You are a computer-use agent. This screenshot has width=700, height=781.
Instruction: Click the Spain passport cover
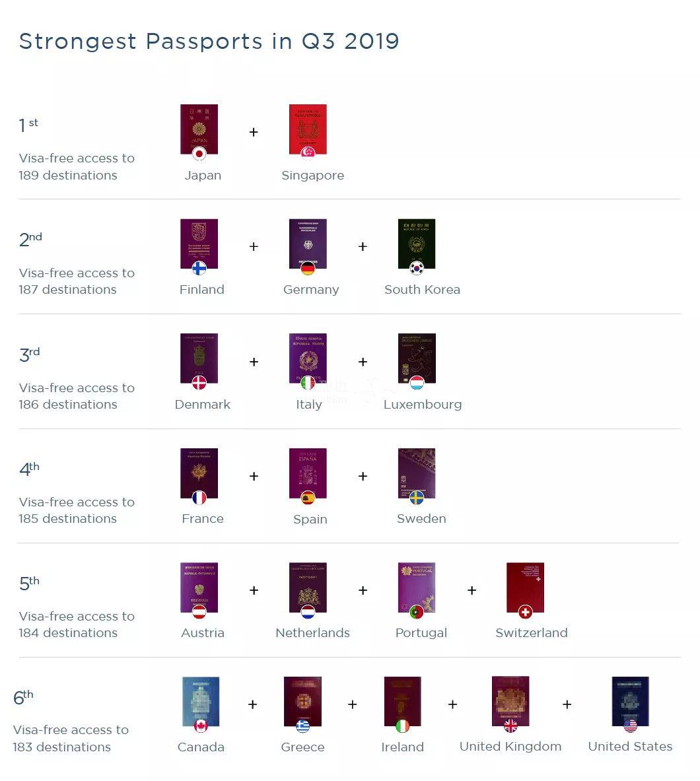coord(308,471)
